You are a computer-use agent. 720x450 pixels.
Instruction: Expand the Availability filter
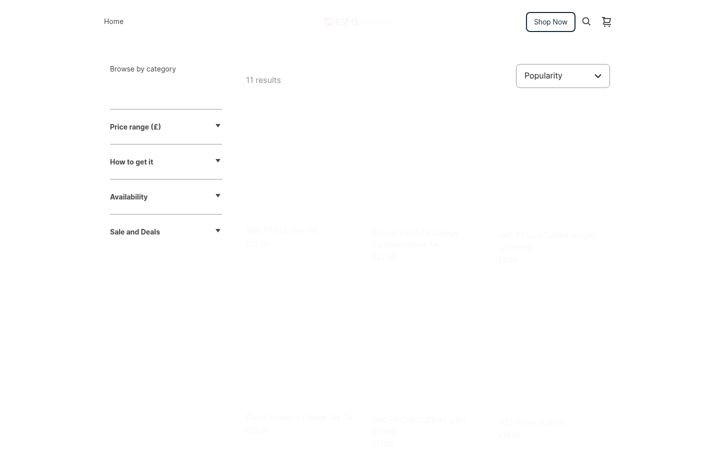coord(166,197)
